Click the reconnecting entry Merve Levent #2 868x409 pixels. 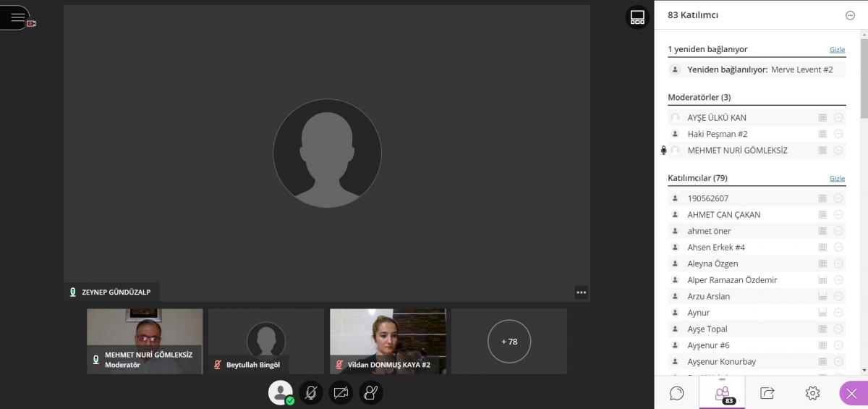pyautogui.click(x=757, y=69)
